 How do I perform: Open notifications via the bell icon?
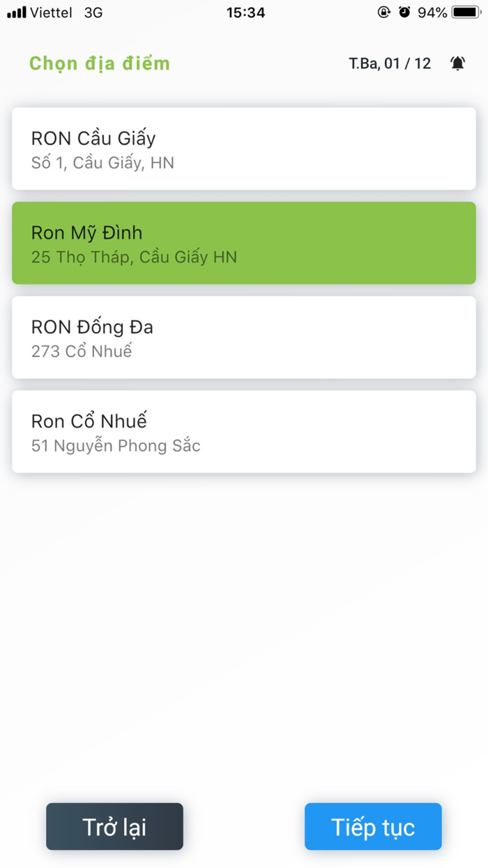[458, 63]
